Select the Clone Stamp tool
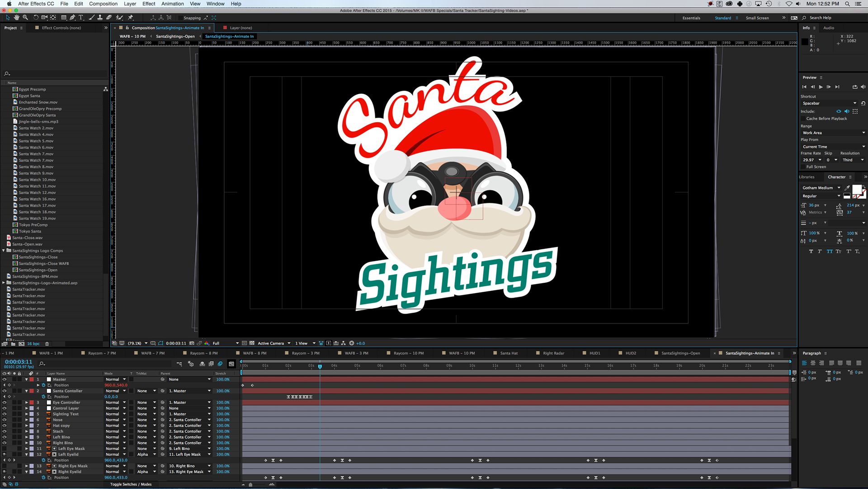868x489 pixels. point(100,18)
